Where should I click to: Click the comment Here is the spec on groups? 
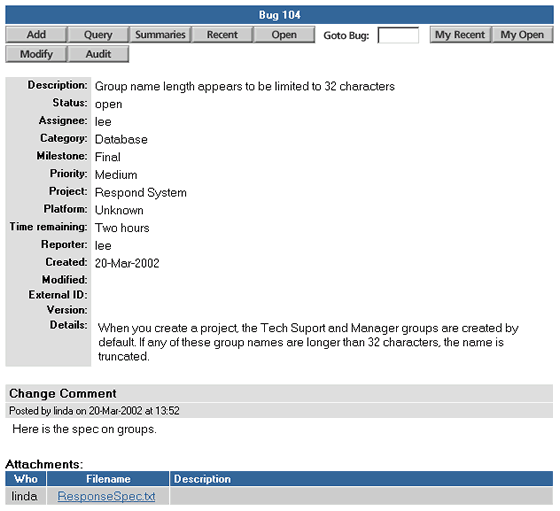(x=84, y=429)
